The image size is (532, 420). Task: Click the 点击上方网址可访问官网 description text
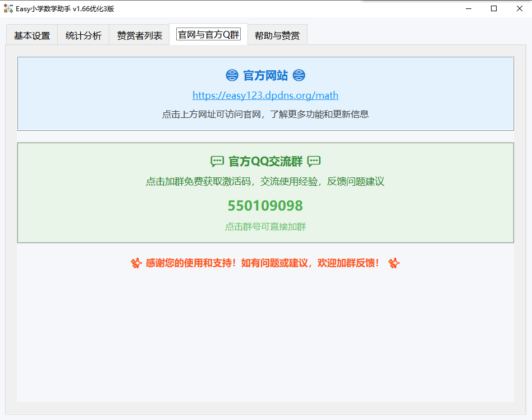tap(265, 114)
